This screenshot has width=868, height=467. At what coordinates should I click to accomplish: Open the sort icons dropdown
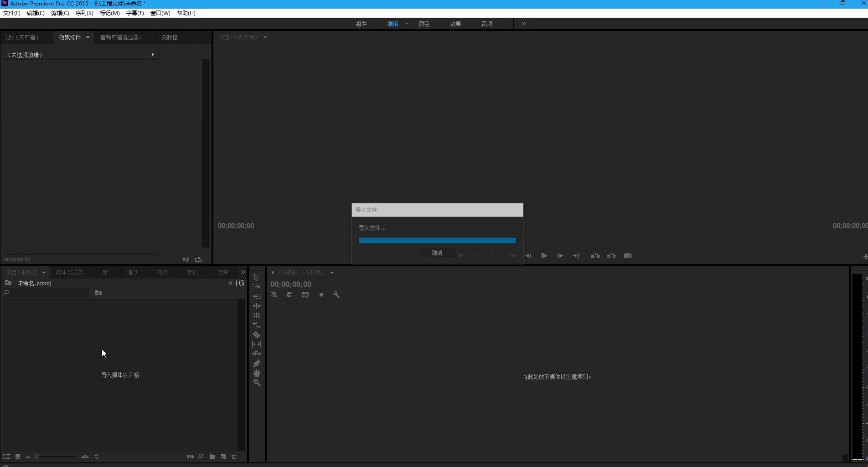(97, 457)
